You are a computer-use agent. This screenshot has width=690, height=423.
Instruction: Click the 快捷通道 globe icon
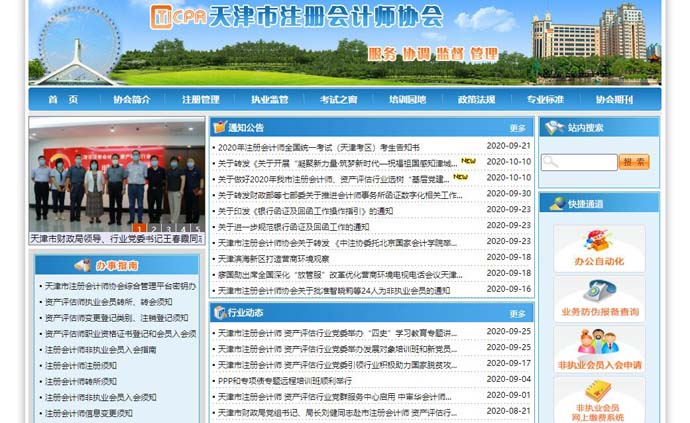tap(558, 203)
